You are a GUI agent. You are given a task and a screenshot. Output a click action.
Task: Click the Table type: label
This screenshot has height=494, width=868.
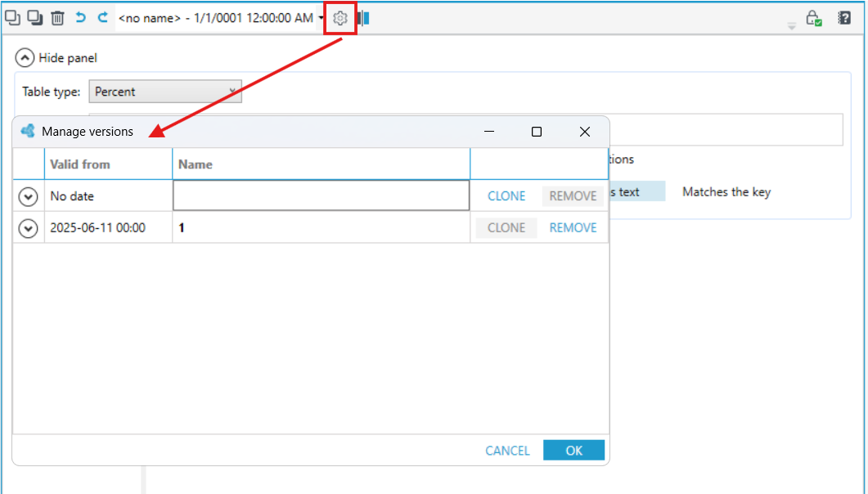click(x=51, y=92)
